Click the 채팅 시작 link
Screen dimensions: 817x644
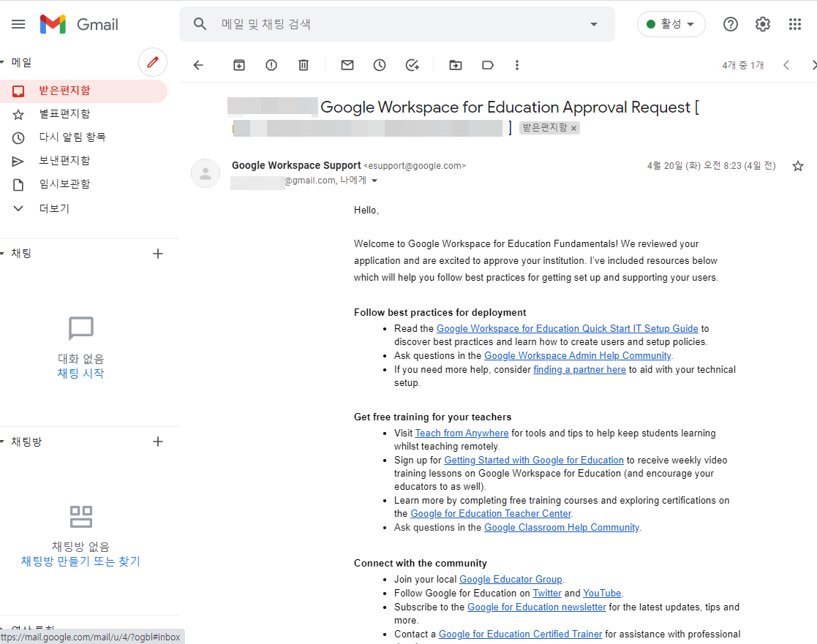(x=80, y=374)
